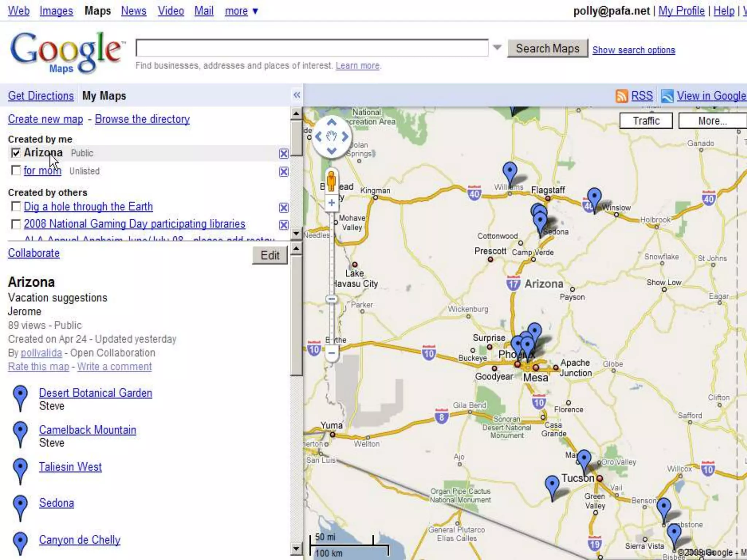Switch to Images in the top menu
Image resolution: width=747 pixels, height=560 pixels.
click(x=56, y=11)
